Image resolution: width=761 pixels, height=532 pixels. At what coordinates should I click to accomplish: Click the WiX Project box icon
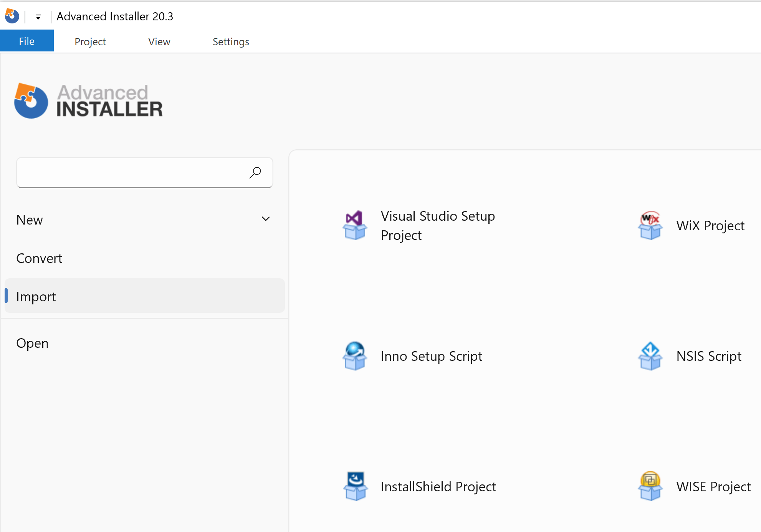point(650,225)
